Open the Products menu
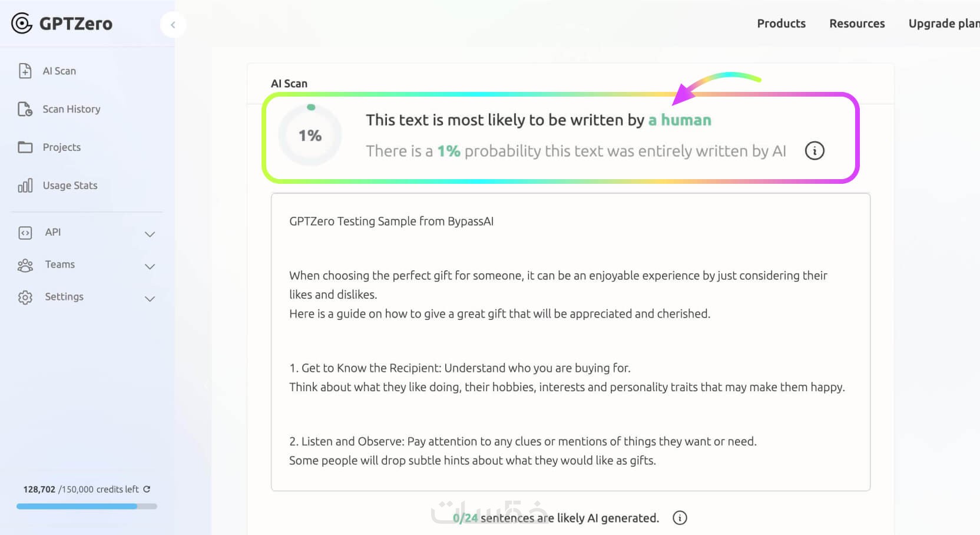This screenshot has height=535, width=980. tap(781, 24)
